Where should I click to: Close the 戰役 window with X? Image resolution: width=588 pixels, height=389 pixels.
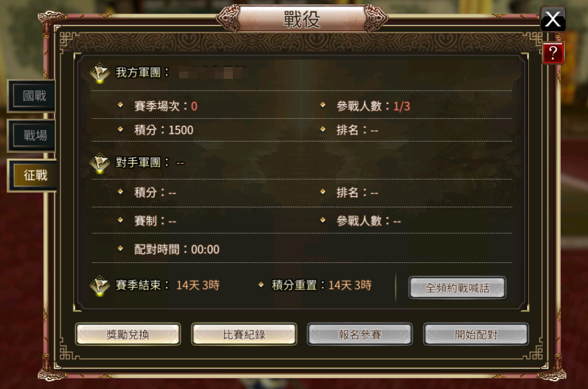553,19
